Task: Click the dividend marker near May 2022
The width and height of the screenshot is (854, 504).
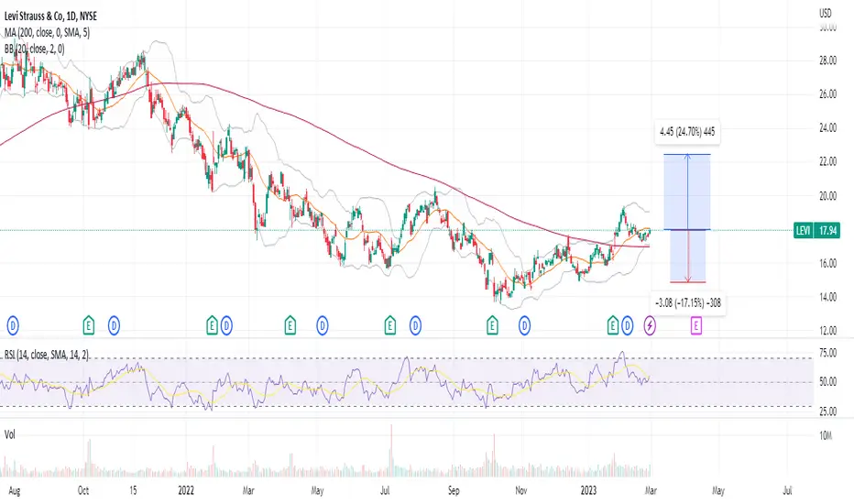Action: point(323,326)
